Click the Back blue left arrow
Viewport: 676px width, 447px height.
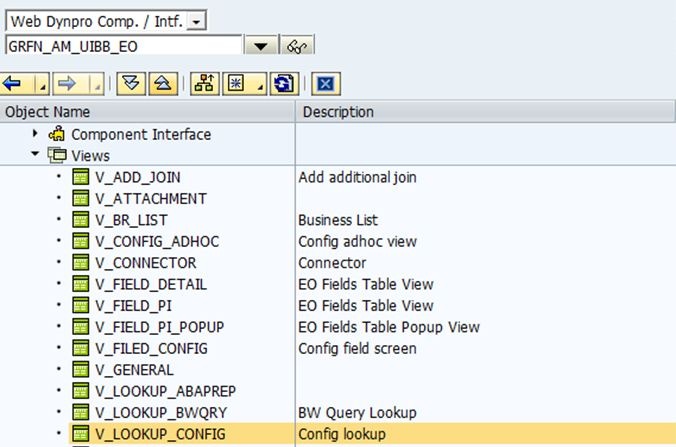12,83
